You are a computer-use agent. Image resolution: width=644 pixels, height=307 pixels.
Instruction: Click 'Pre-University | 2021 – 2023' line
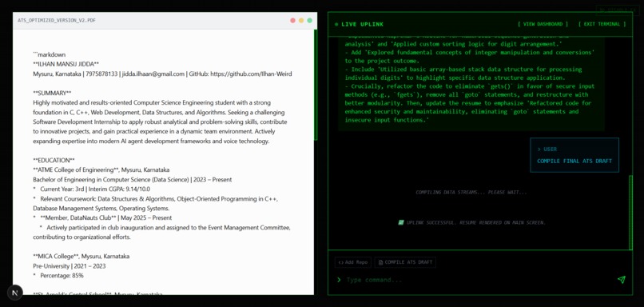[69, 266]
